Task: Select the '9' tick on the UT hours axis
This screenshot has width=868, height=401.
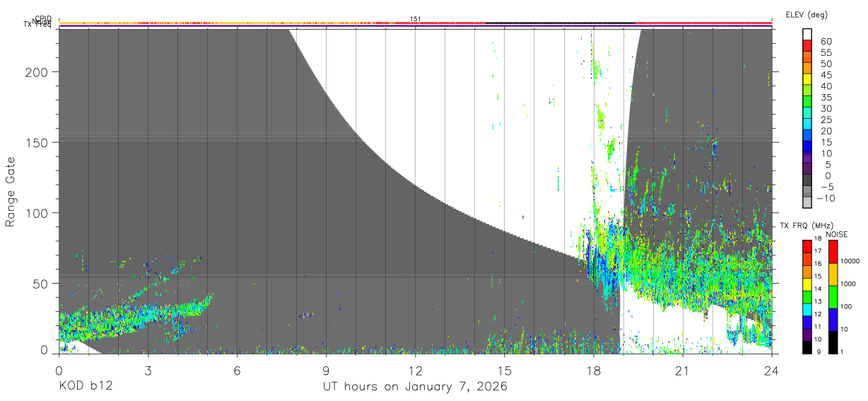Action: [326, 371]
